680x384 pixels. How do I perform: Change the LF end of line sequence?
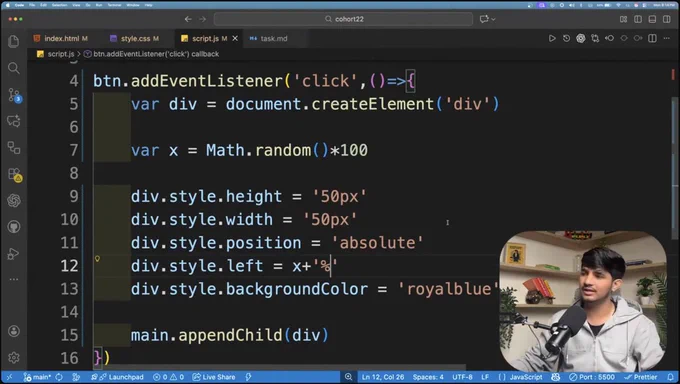(485, 377)
